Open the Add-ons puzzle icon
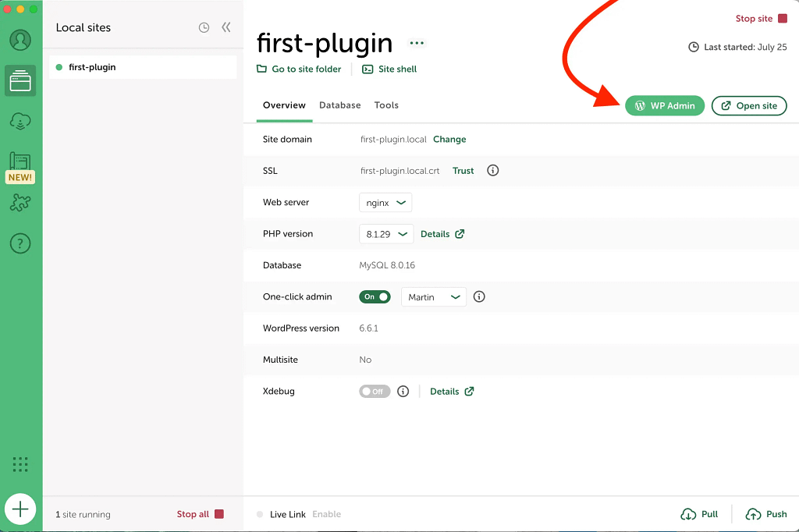The height and width of the screenshot is (532, 799). [20, 203]
